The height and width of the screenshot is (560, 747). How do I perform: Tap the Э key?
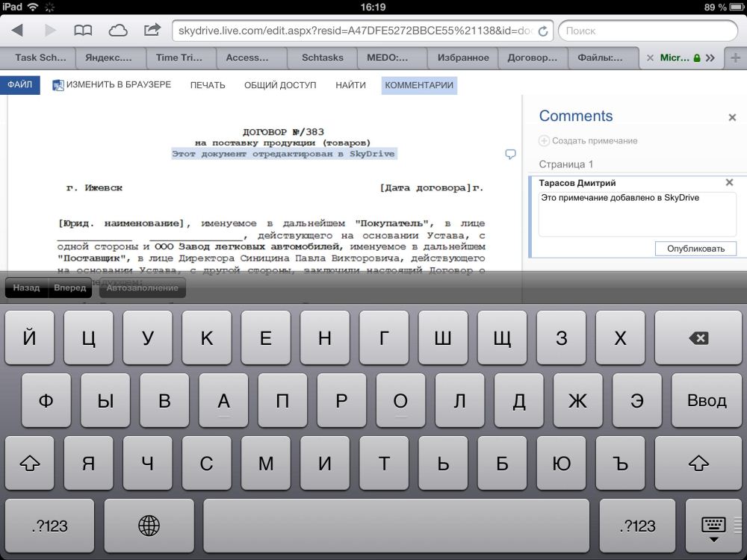pyautogui.click(x=637, y=400)
